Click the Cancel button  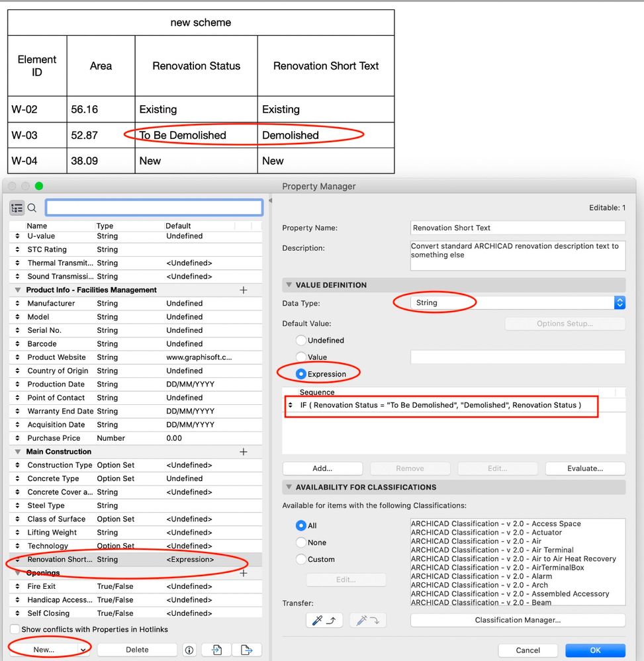(x=528, y=650)
